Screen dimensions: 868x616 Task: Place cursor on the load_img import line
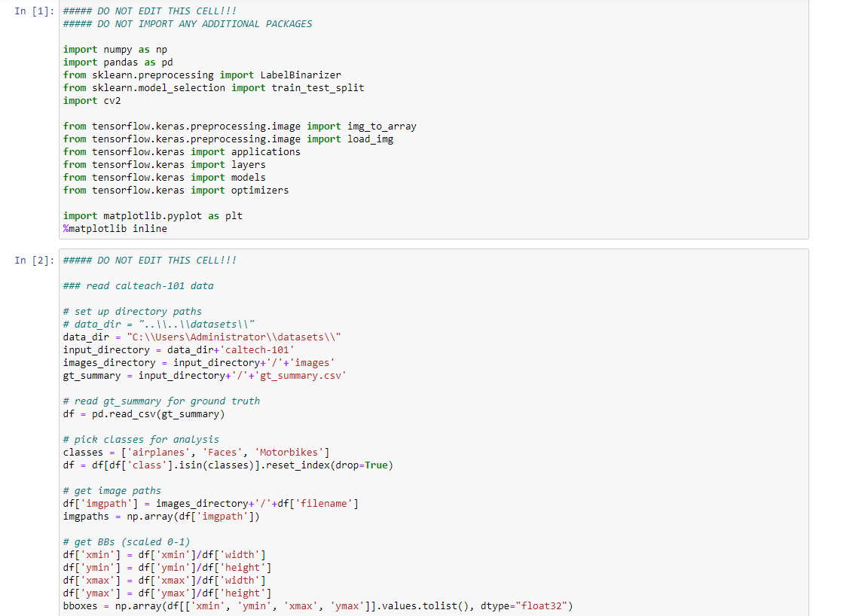(x=228, y=139)
